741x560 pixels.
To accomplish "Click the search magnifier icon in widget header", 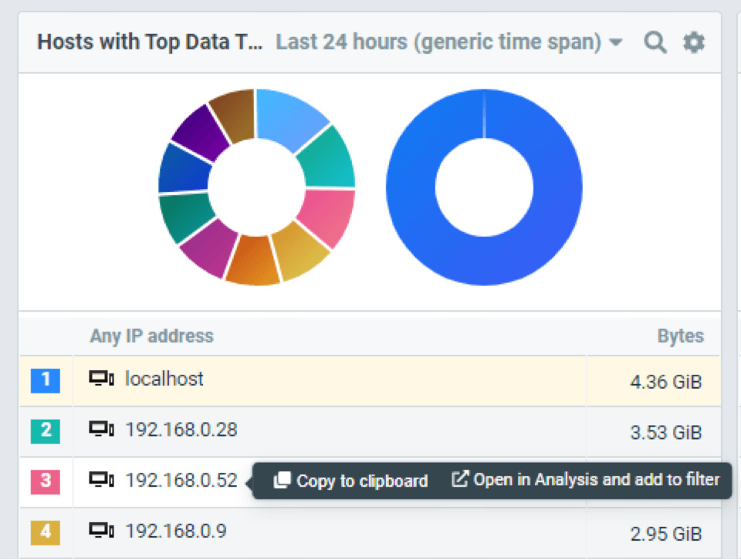I will 655,42.
